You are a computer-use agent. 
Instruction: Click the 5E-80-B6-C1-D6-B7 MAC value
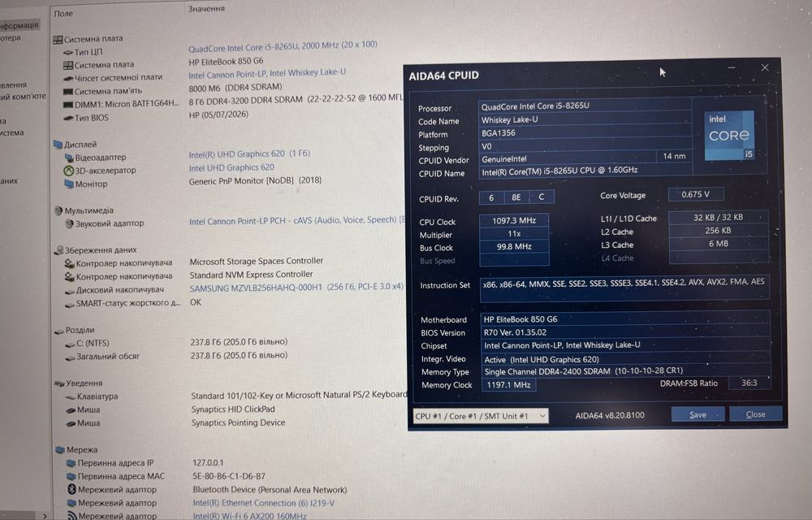tap(229, 476)
